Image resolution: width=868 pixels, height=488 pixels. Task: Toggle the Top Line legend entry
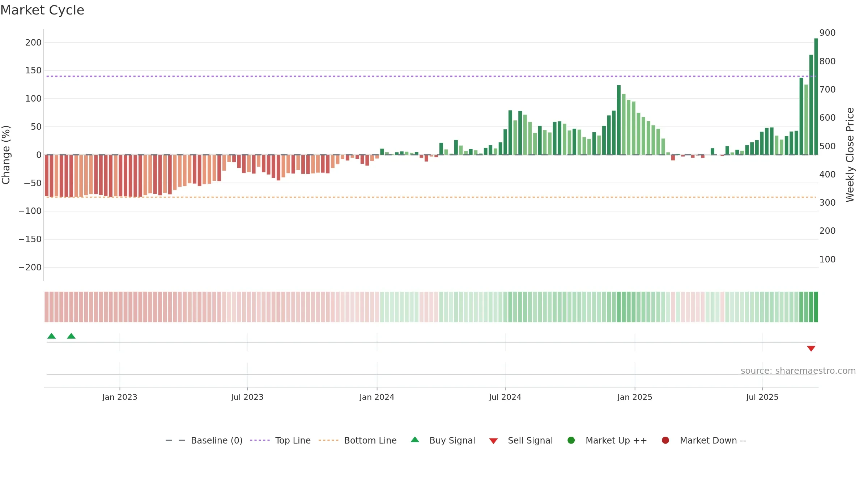(x=280, y=440)
